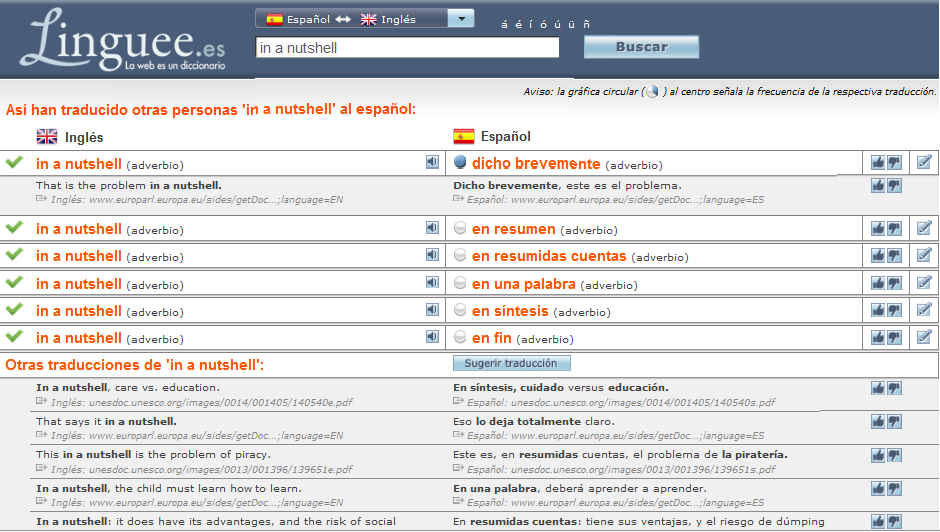Image resolution: width=940 pixels, height=532 pixels.
Task: Thumbs up the 'en síntesis' translation
Action: click(x=878, y=310)
